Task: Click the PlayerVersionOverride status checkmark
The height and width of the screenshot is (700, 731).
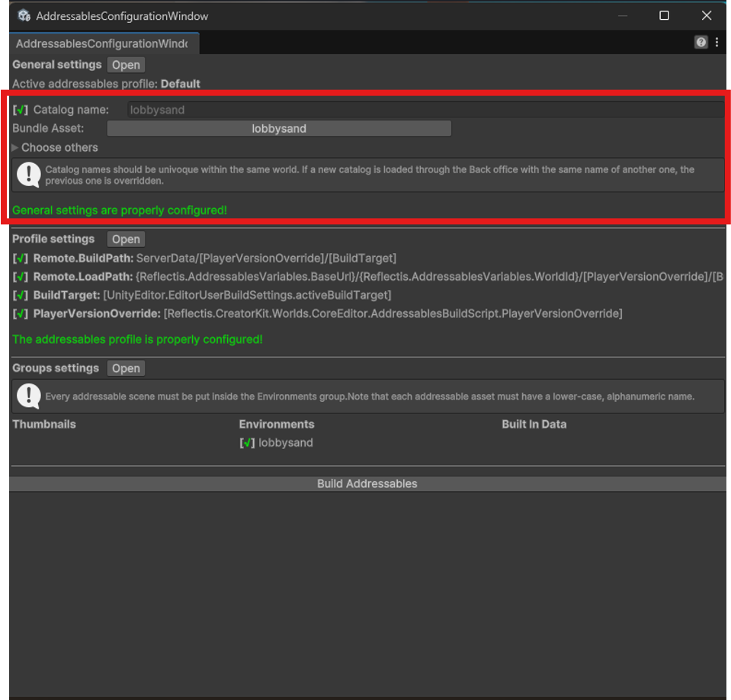Action: tap(21, 313)
